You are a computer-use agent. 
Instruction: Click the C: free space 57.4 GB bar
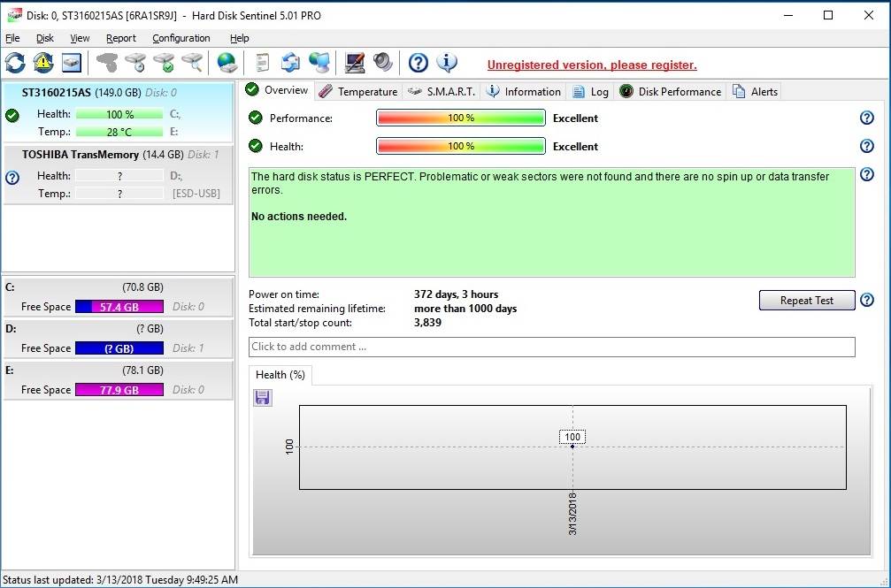coord(119,307)
